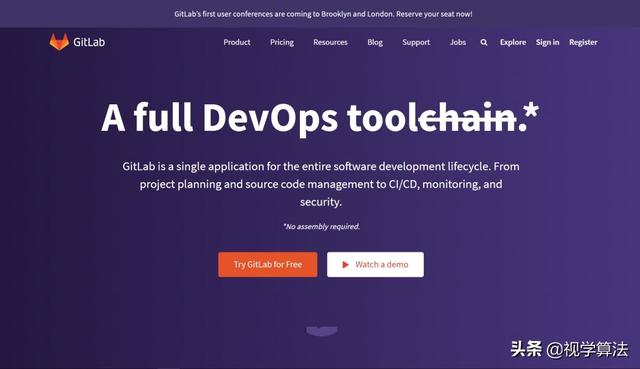Open the search magnifier icon
Viewport: 640px width, 369px height.
coord(484,42)
